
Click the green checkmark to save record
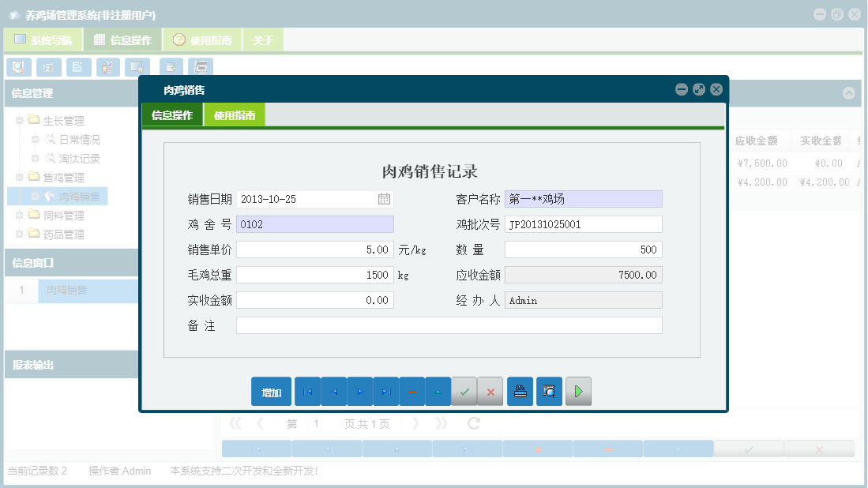pyautogui.click(x=464, y=392)
